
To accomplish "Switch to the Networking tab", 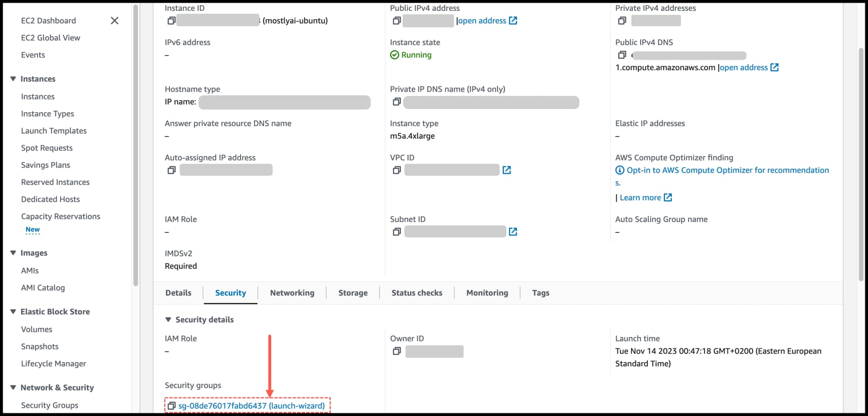I will point(292,293).
